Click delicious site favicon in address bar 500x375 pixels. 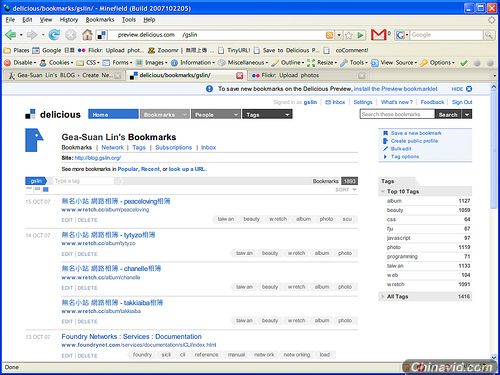[x=102, y=35]
